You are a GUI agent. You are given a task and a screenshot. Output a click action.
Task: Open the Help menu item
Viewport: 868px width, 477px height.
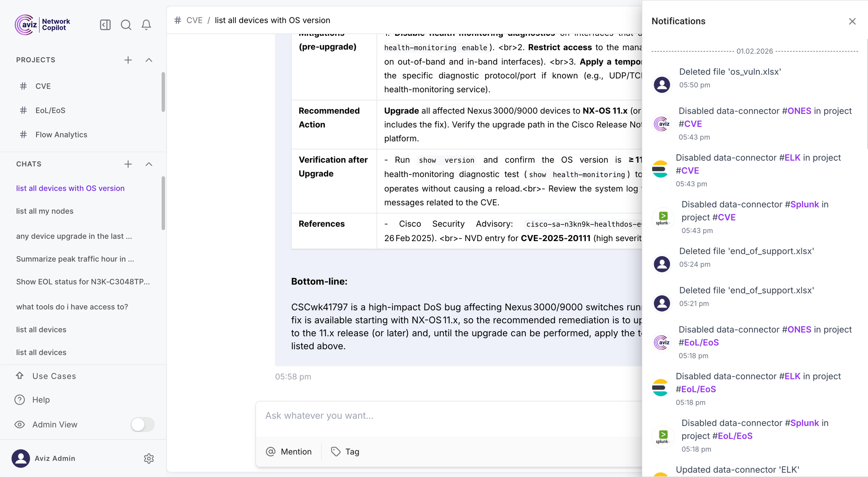click(41, 399)
